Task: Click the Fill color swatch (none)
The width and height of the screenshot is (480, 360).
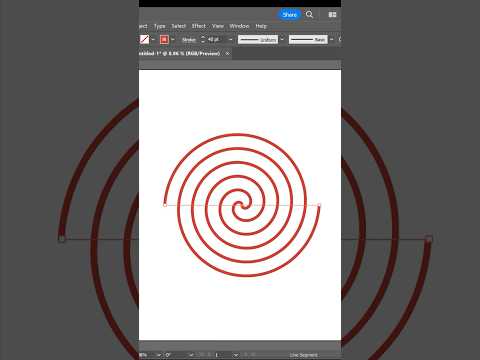Action: [144, 40]
